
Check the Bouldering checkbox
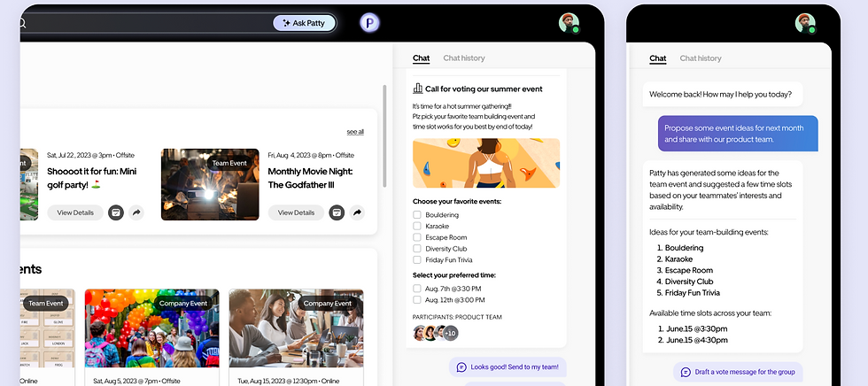point(417,214)
